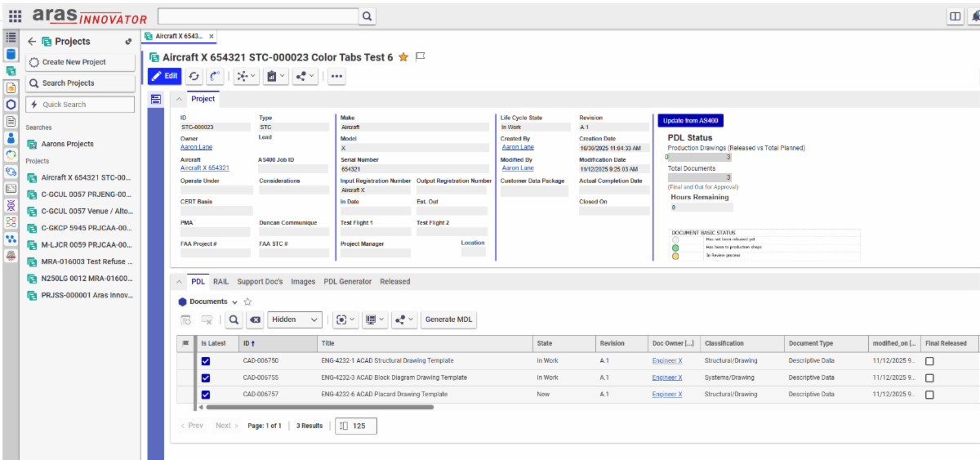Image resolution: width=980 pixels, height=460 pixels.
Task: Switch to the Released tab
Action: (394, 282)
